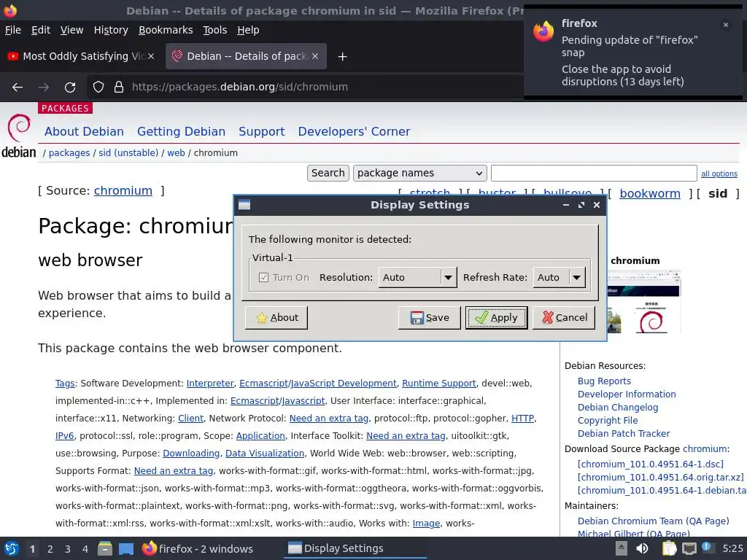Click the Ecmascript/JavaScript Development tag link

point(318,384)
